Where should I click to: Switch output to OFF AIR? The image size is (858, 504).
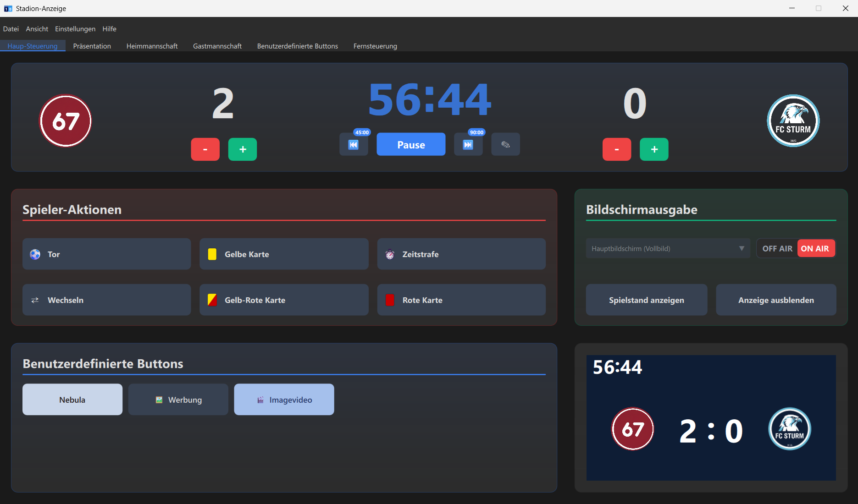point(777,249)
